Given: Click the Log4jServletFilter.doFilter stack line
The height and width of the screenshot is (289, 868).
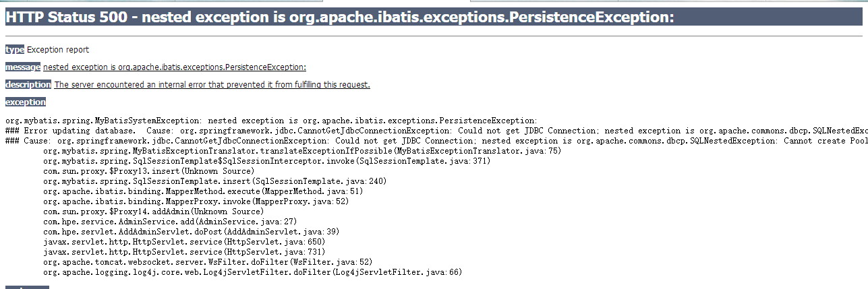Looking at the screenshot, I should (x=252, y=272).
